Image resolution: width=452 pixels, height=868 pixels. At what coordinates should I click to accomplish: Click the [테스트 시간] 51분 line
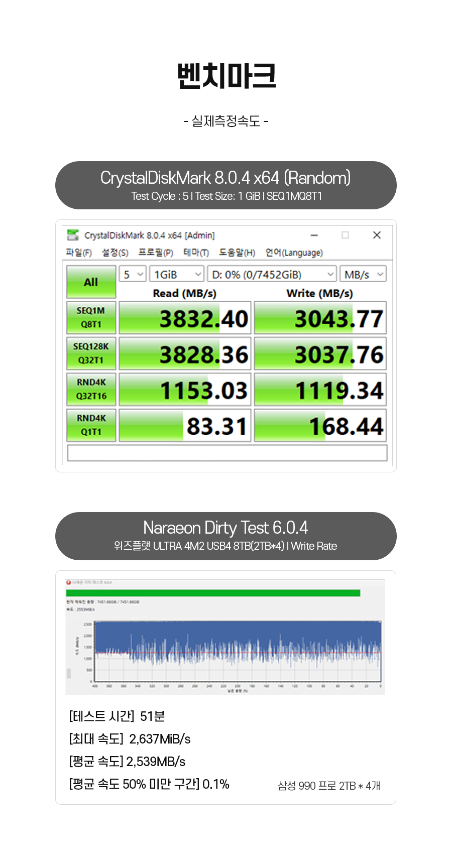pos(117,716)
